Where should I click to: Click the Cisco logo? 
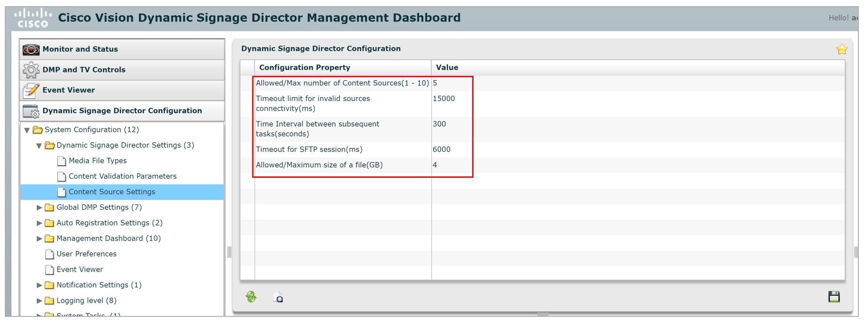tap(33, 18)
